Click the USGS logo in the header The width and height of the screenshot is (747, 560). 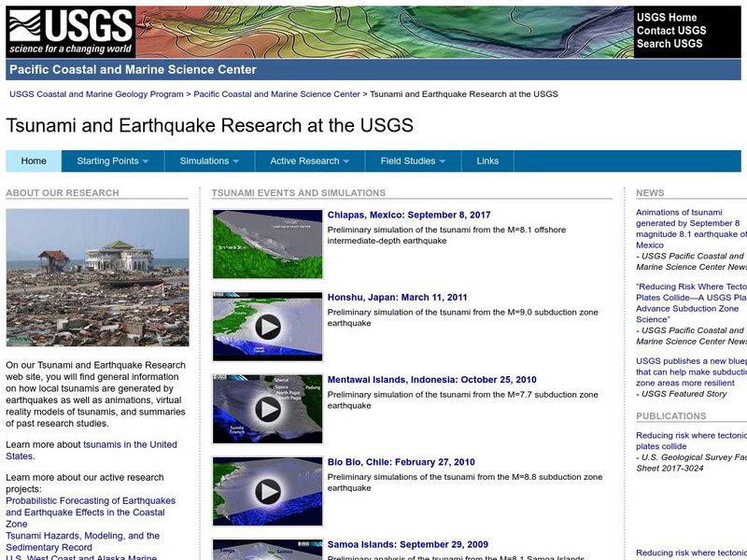point(71,32)
